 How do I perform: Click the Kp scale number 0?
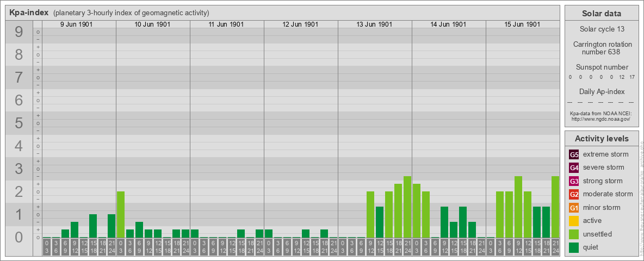coord(19,237)
